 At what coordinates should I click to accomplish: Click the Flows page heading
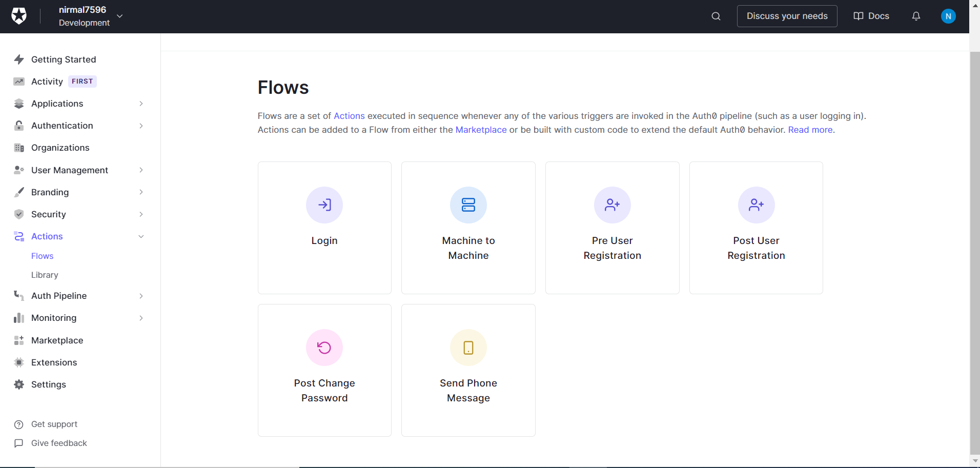pos(283,88)
